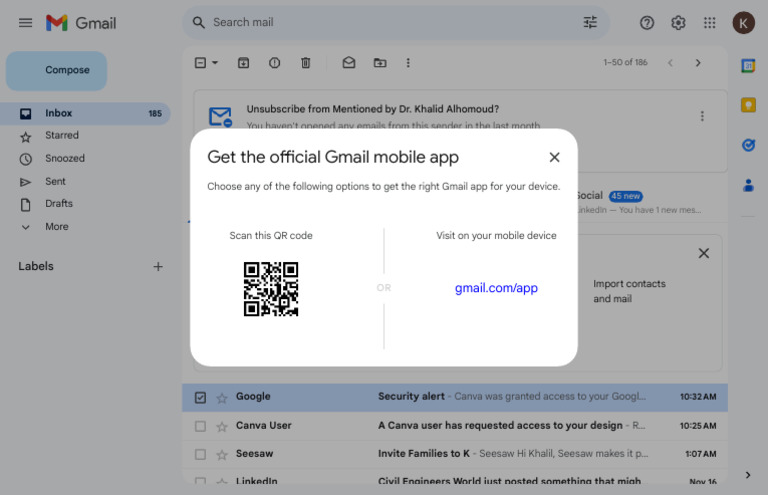This screenshot has width=768, height=495.
Task: Open Contacts side panel
Action: coord(748,185)
